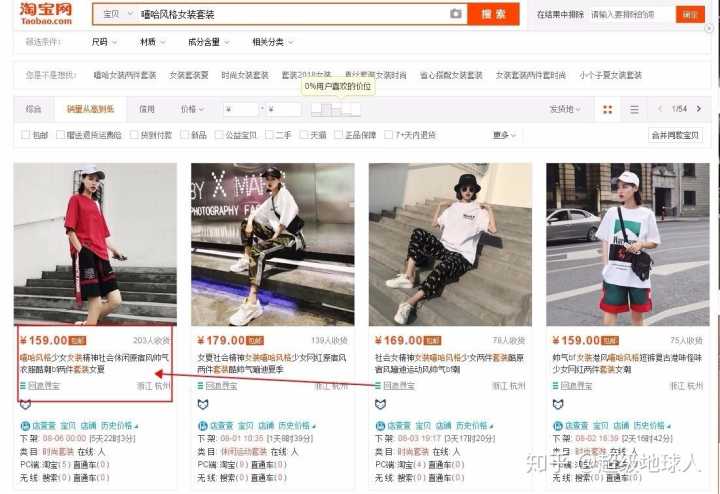
Task: Open the 宝贝 search type dropdown
Action: coord(116,15)
